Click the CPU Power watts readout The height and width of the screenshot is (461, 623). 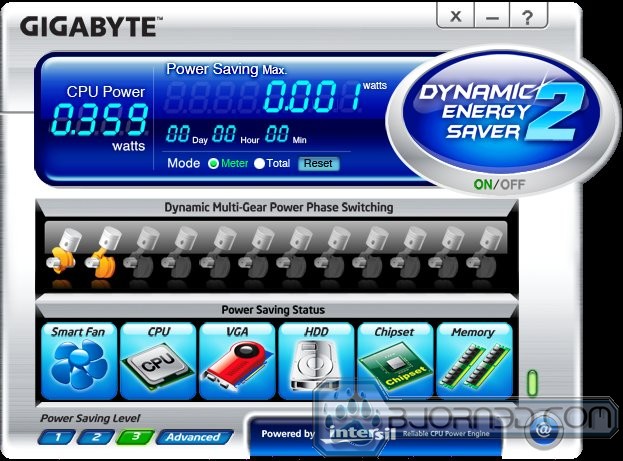coord(100,119)
